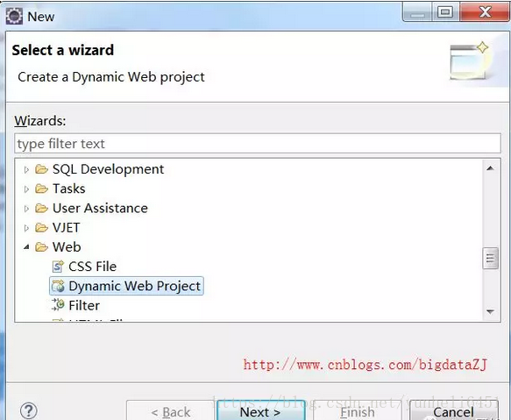The width and height of the screenshot is (511, 420).
Task: Click the Filter wizard icon
Action: [58, 305]
